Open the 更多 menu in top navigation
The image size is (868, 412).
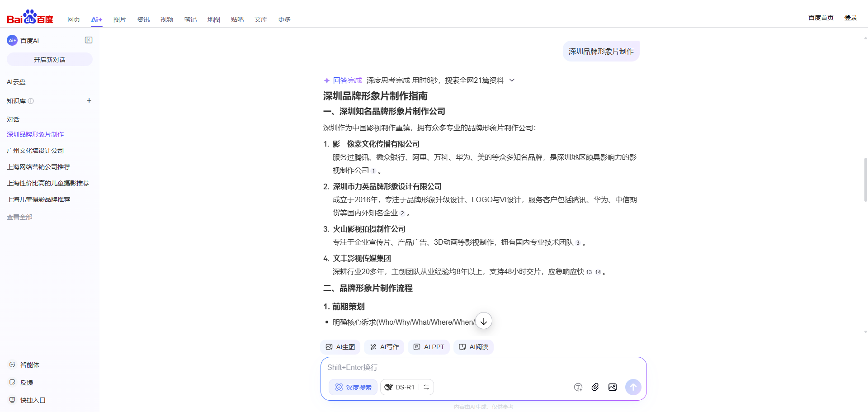click(x=284, y=19)
